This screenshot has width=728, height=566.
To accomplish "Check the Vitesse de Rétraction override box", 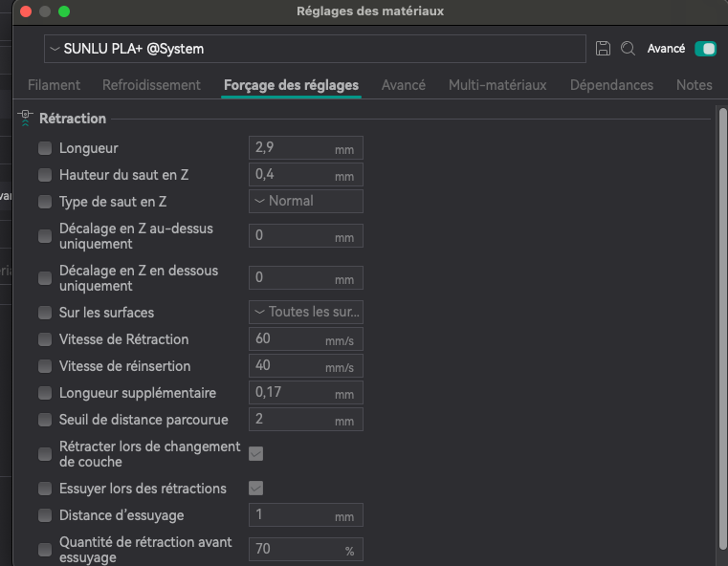I will click(45, 339).
